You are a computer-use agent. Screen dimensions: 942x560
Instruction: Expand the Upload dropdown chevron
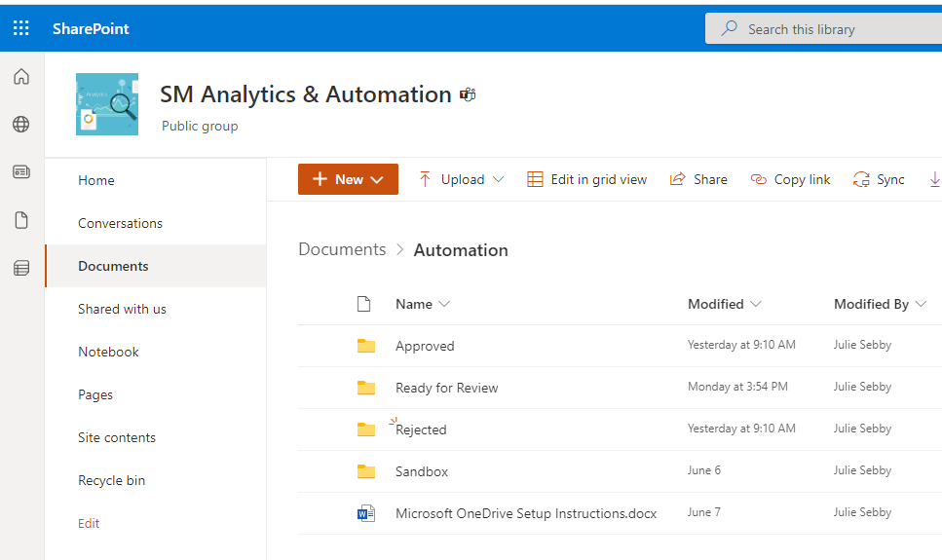(498, 179)
